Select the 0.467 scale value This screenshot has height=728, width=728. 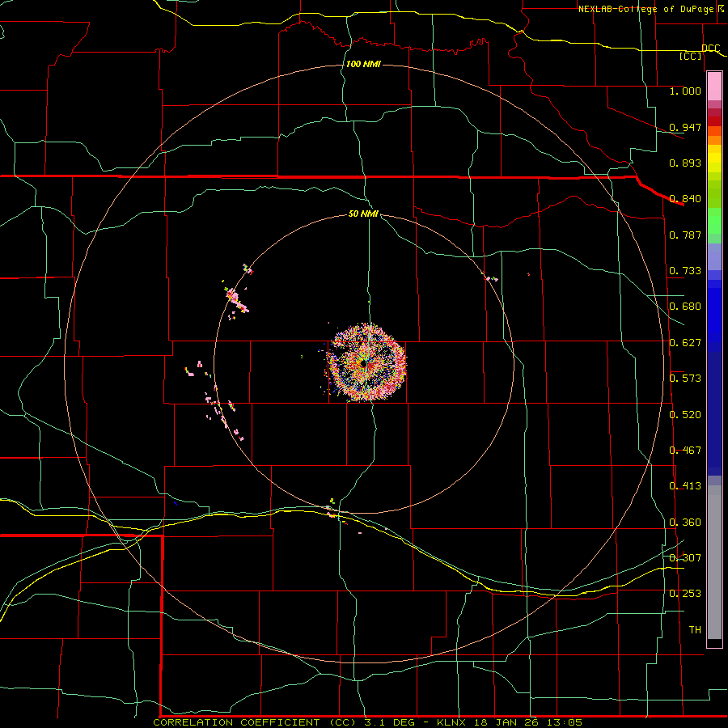(685, 451)
